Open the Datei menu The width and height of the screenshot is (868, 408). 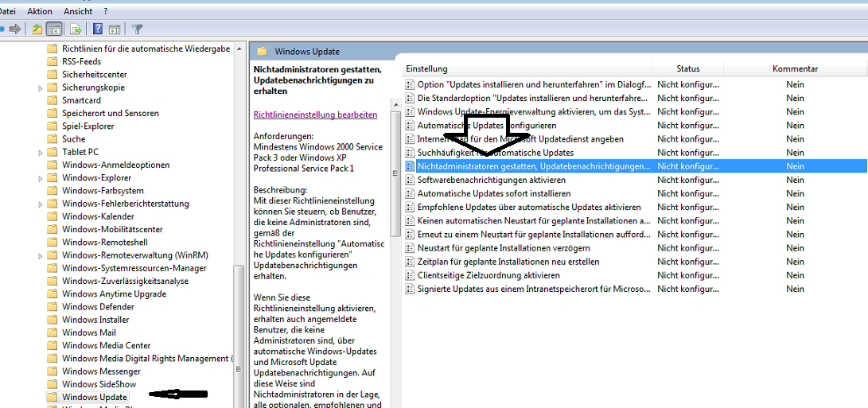[x=8, y=11]
